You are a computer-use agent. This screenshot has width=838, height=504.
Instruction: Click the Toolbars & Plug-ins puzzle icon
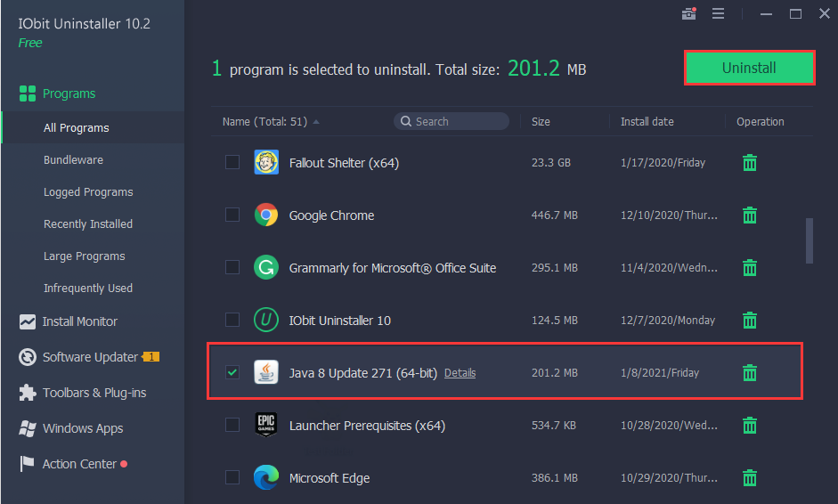point(28,393)
